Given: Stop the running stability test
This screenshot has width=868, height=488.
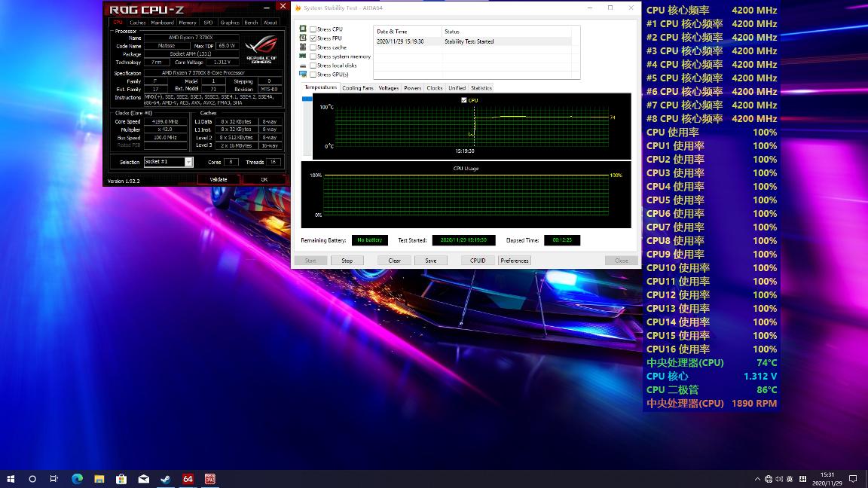Looking at the screenshot, I should pos(347,261).
